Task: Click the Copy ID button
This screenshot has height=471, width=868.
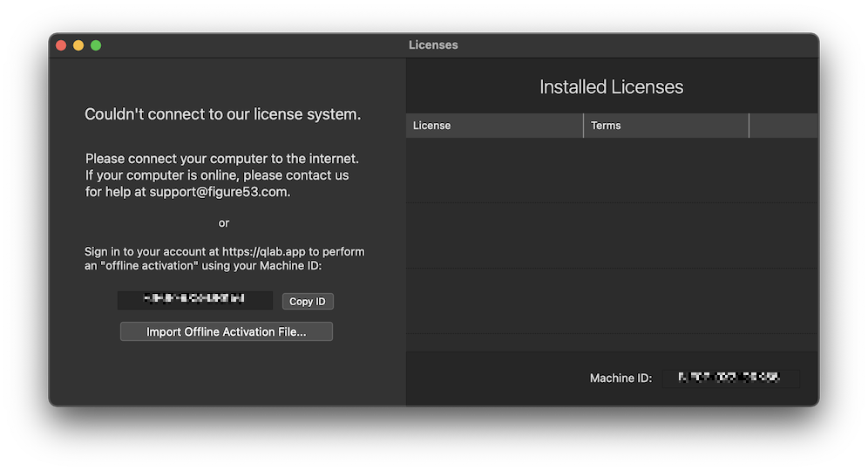Action: click(x=308, y=301)
